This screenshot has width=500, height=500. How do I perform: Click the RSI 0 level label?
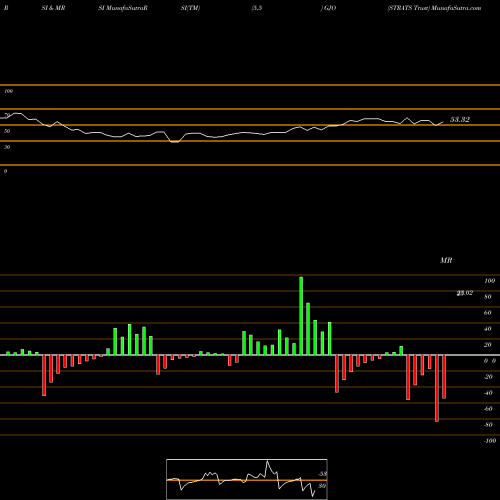point(5,171)
